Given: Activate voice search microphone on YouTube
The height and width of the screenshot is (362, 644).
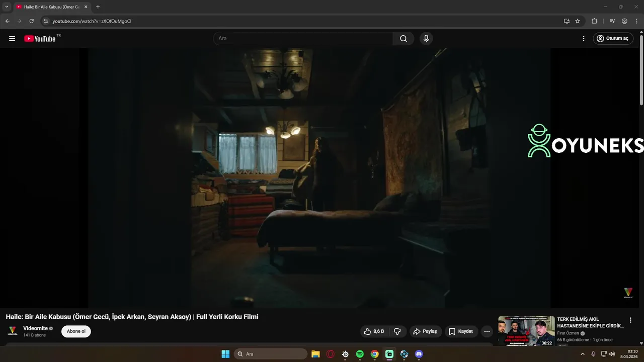Looking at the screenshot, I should coord(426,38).
